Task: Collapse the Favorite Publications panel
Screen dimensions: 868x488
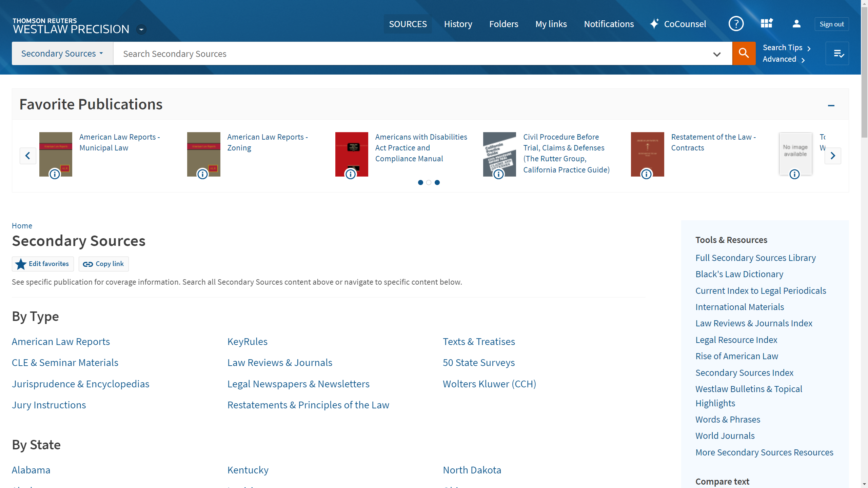Action: pos(831,105)
